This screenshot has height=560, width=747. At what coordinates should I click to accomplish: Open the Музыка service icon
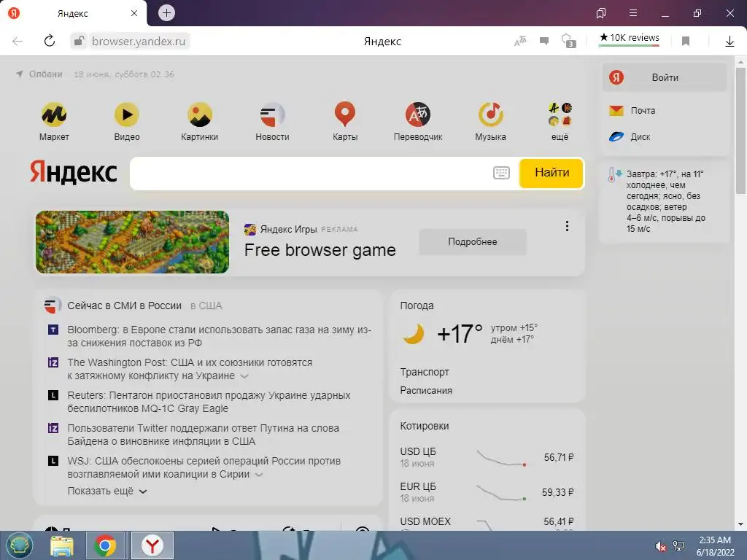pyautogui.click(x=491, y=114)
